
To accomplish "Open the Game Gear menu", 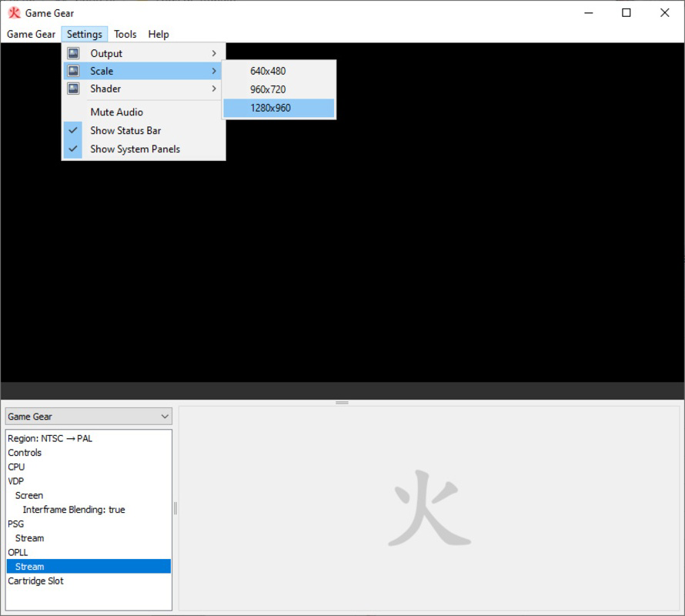I will (x=31, y=34).
